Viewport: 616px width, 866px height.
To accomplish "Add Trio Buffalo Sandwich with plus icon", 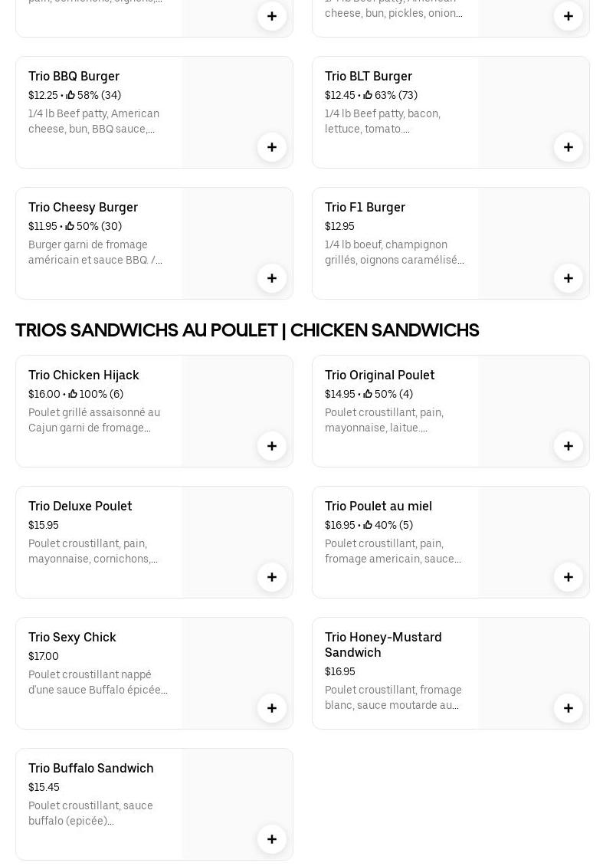I will pyautogui.click(x=272, y=839).
